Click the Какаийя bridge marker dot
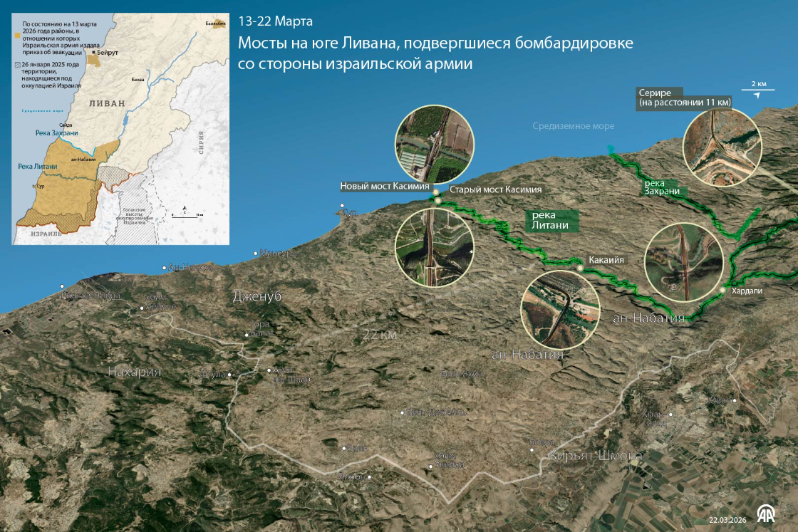 pyautogui.click(x=580, y=269)
